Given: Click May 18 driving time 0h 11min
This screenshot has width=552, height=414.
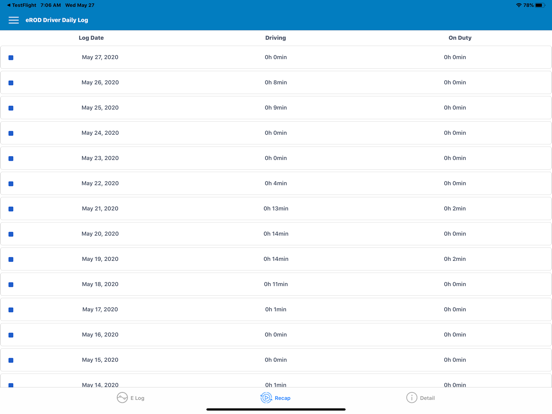Looking at the screenshot, I should pyautogui.click(x=276, y=284).
